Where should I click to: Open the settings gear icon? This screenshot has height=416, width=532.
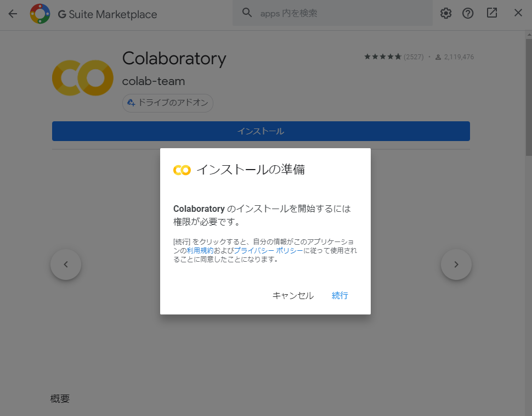click(445, 13)
